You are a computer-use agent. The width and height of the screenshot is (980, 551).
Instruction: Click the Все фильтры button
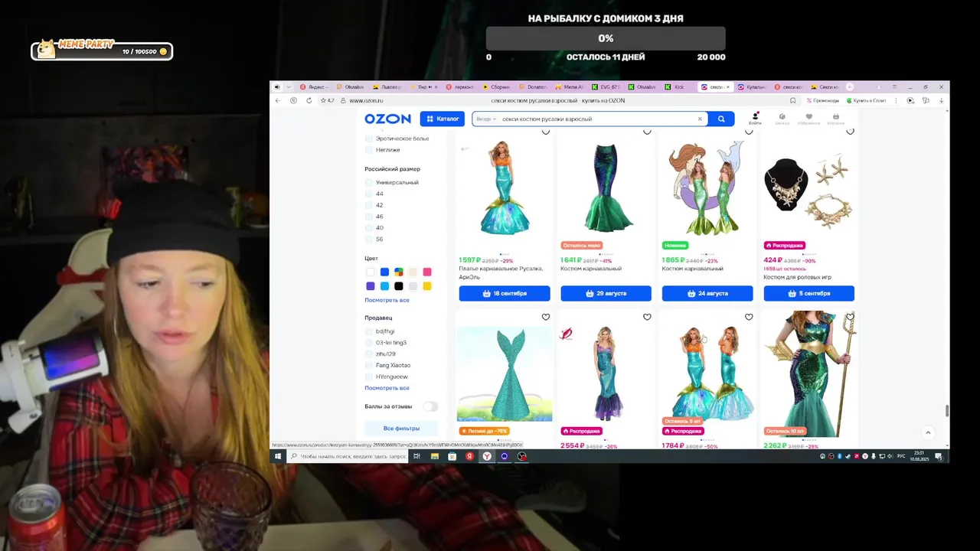coord(401,429)
